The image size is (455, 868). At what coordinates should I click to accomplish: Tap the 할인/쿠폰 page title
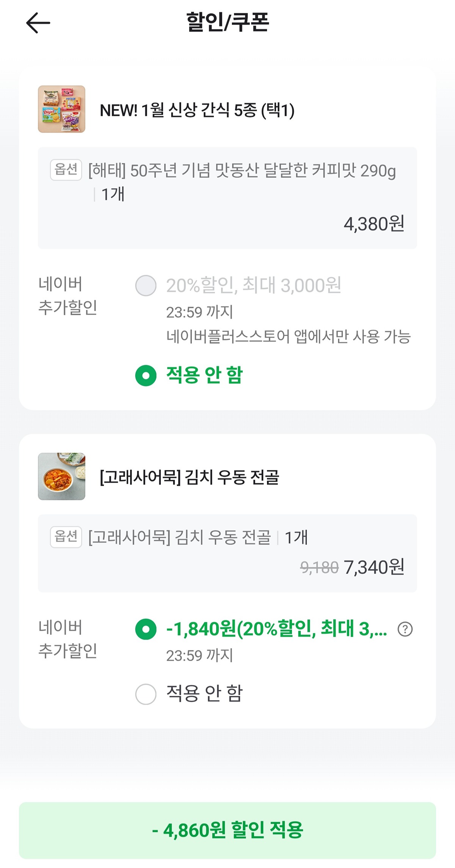tap(227, 22)
